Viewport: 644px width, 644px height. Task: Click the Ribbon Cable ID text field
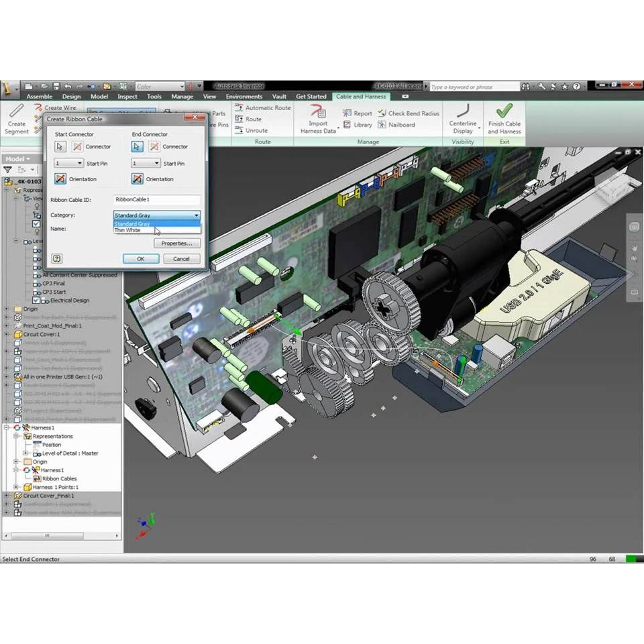157,200
